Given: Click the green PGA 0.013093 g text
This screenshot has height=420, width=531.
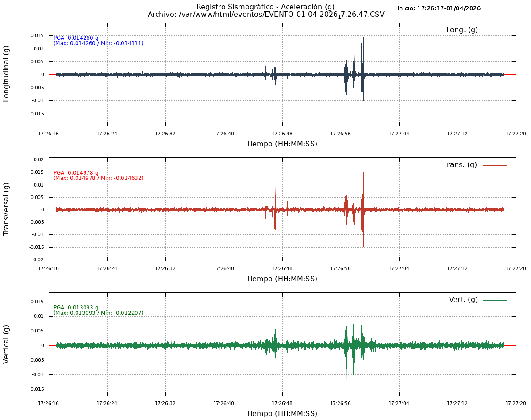Looking at the screenshot, I should point(76,308).
